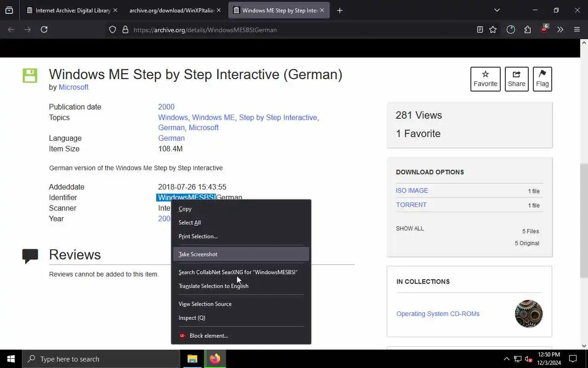
Task: Show hidden system tray icons
Action: click(506, 359)
